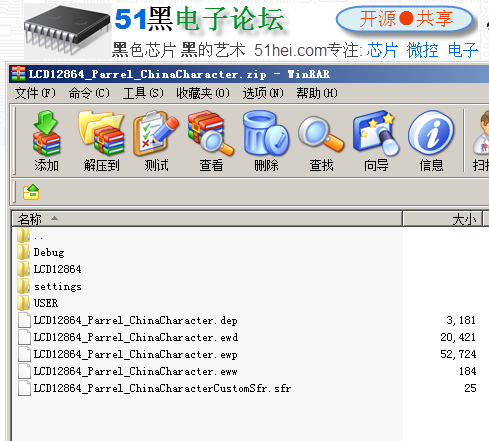Open the 文件(F) menu
The height and width of the screenshot is (441, 489).
click(x=35, y=93)
